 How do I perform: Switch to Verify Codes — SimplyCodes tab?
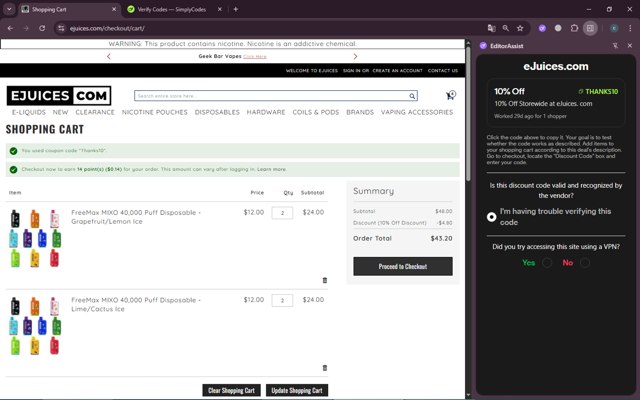(171, 9)
